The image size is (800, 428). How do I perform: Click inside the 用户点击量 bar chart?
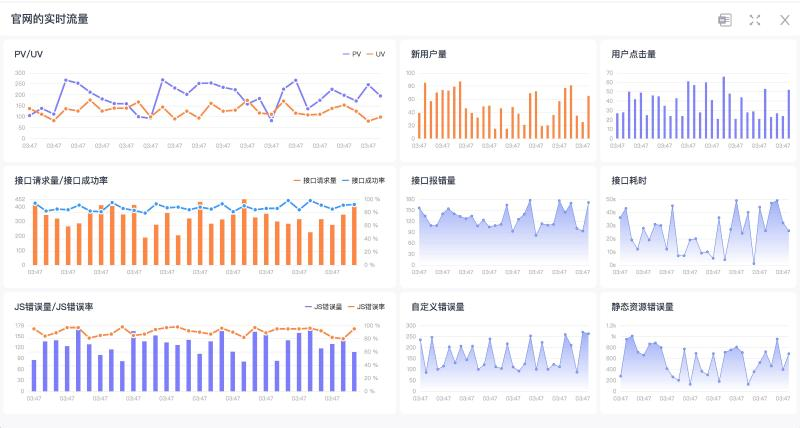coord(703,106)
